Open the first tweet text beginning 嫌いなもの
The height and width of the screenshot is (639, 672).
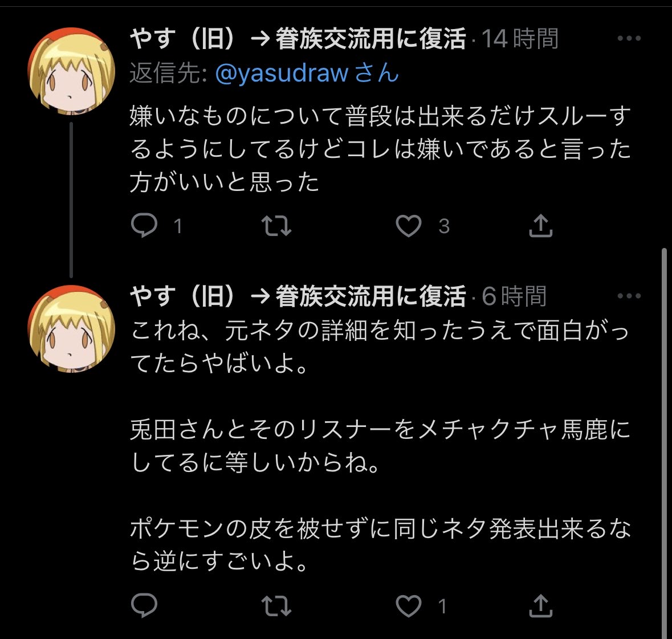[x=381, y=149]
